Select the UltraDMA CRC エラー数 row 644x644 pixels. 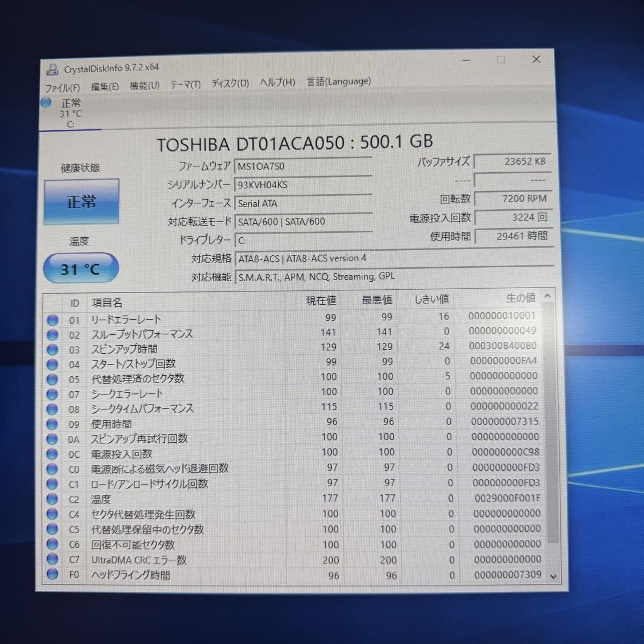point(294,560)
